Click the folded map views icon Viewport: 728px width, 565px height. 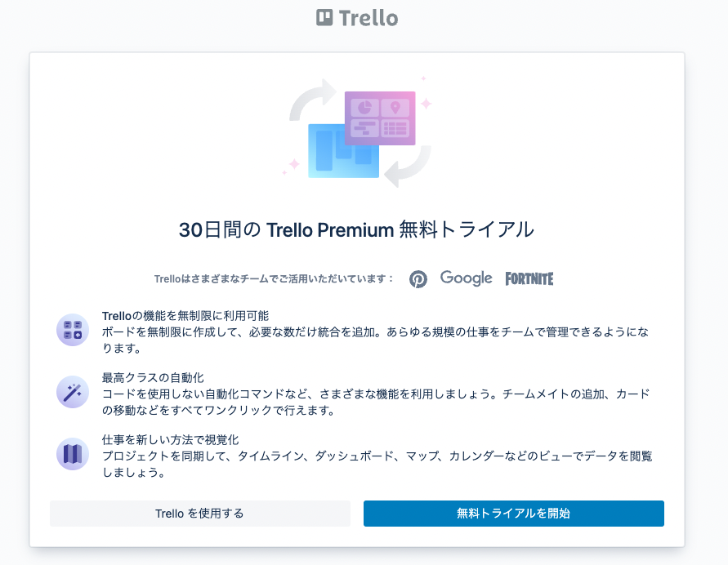(x=73, y=454)
